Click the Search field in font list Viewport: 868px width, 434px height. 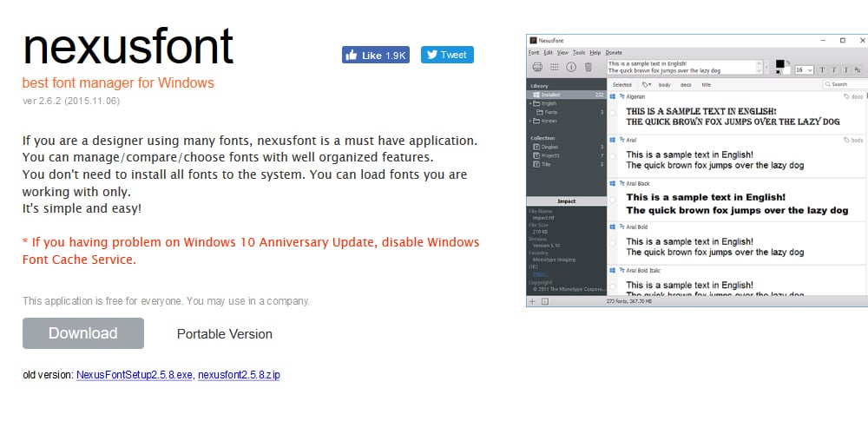coord(840,85)
